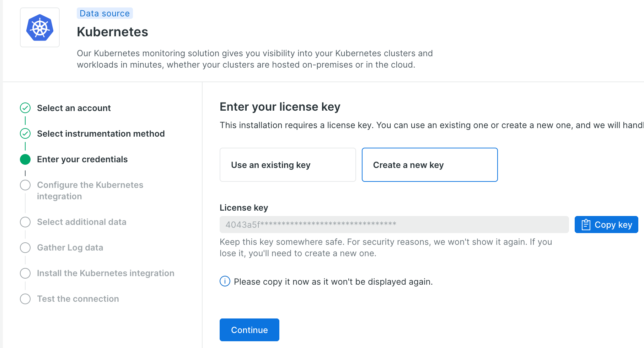Choose the Use an existing key option

pos(288,165)
